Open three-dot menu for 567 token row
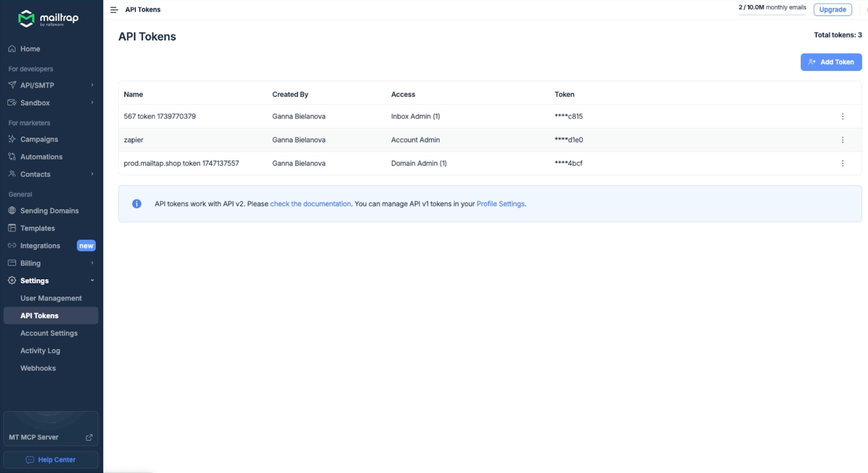The width and height of the screenshot is (868, 473). point(842,117)
